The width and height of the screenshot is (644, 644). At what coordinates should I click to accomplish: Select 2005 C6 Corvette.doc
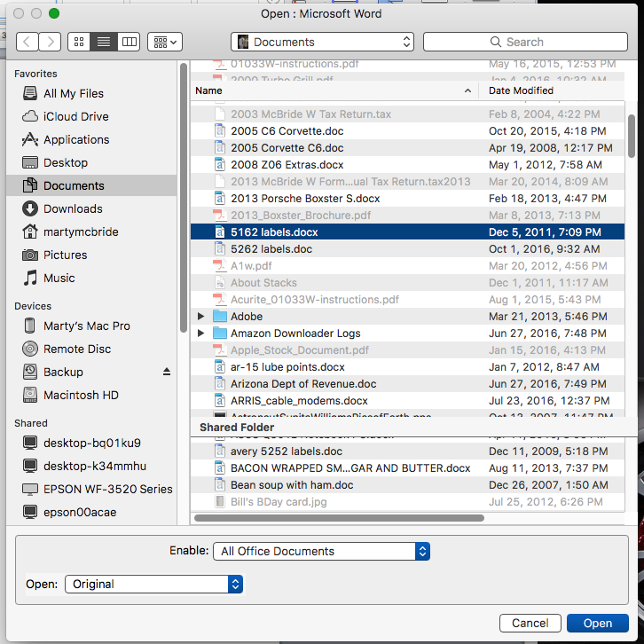[x=407, y=131]
